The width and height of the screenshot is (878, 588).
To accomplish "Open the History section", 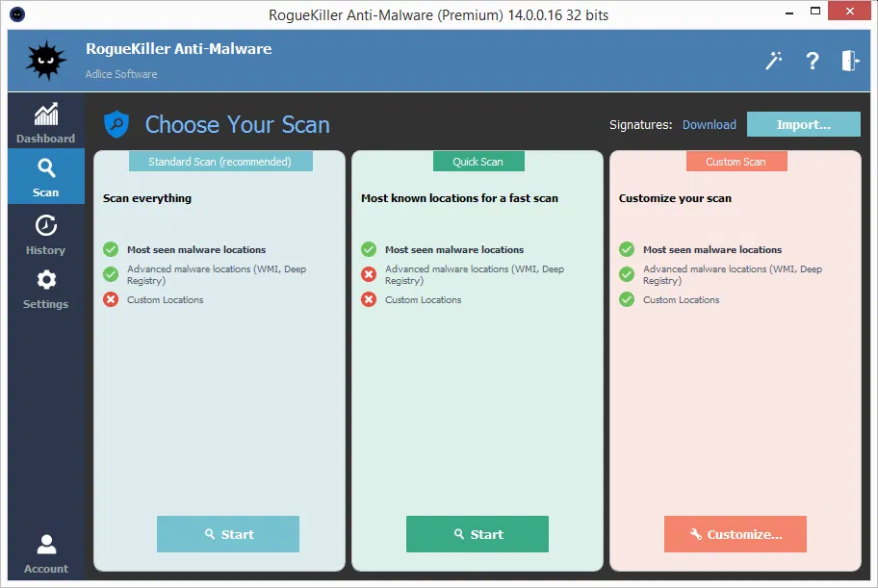I will (46, 235).
